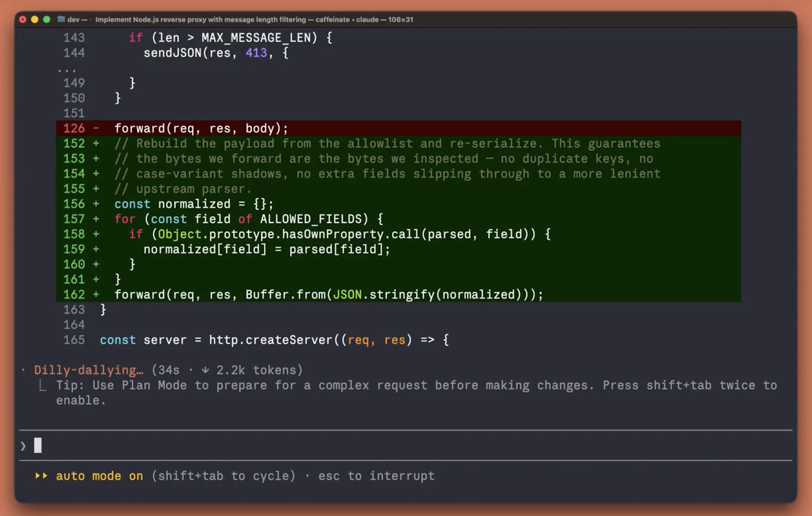
Task: Click the plus sign on line 156
Action: [x=96, y=204]
